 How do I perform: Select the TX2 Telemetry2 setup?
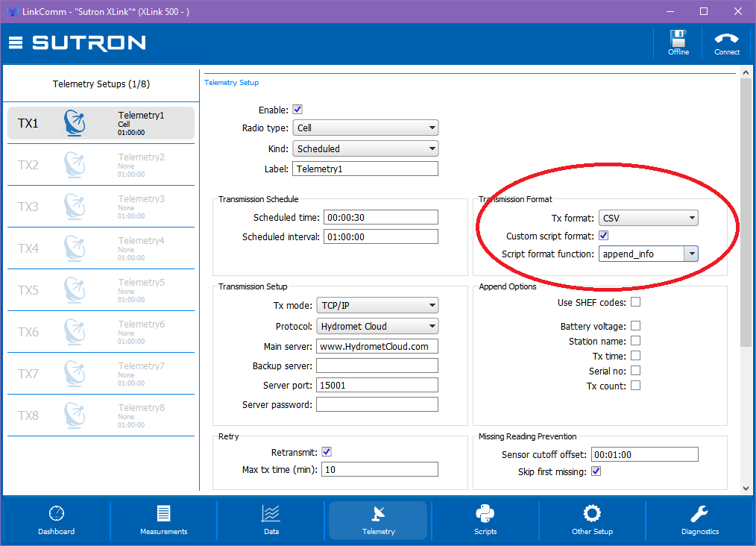[101, 165]
